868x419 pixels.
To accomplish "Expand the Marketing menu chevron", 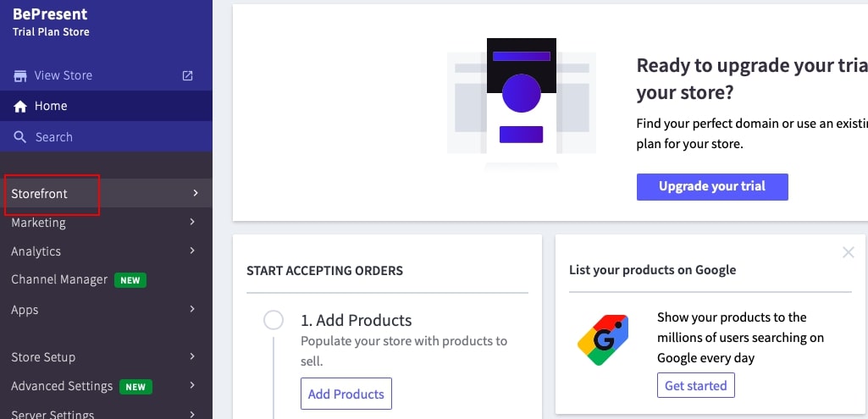I will pyautogui.click(x=193, y=223).
